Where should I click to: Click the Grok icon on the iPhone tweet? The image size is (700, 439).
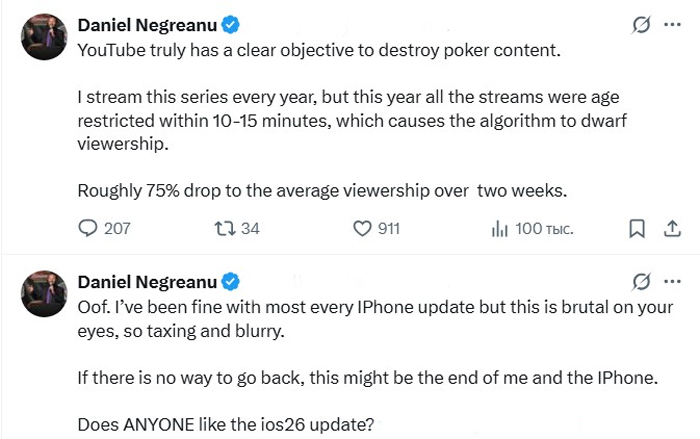(642, 281)
